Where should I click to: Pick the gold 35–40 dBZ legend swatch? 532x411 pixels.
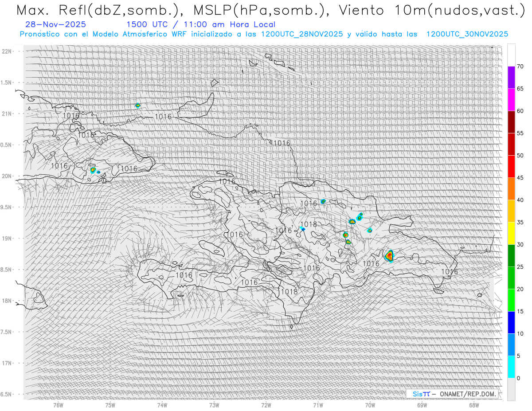[511, 211]
